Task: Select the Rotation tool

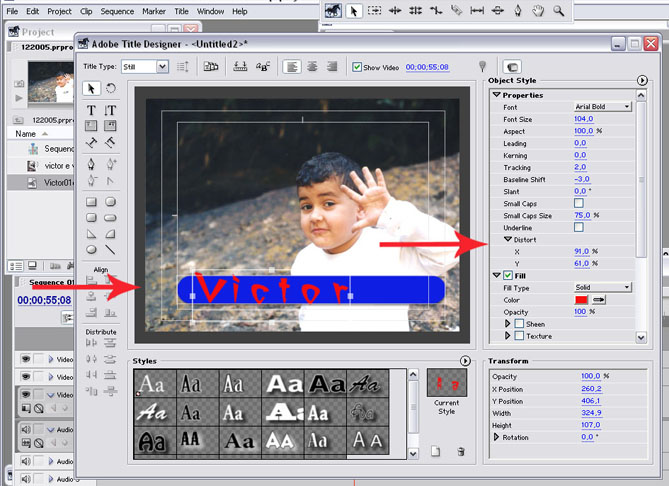Action: [110, 89]
